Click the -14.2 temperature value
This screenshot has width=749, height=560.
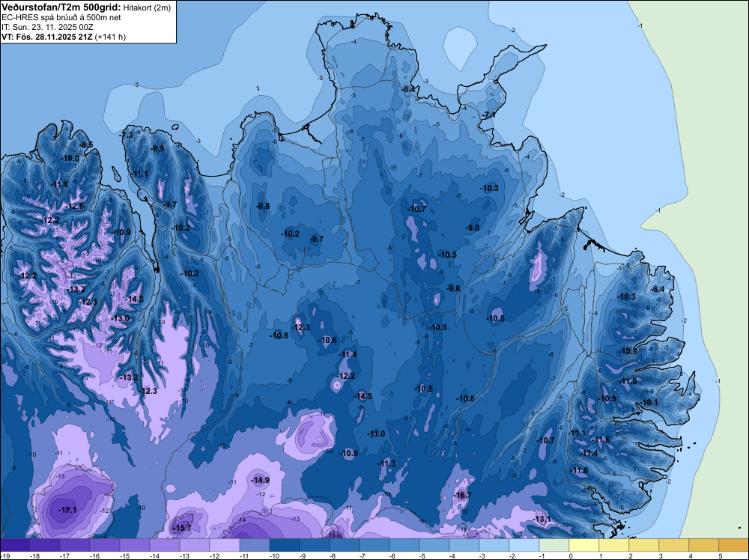[134, 299]
